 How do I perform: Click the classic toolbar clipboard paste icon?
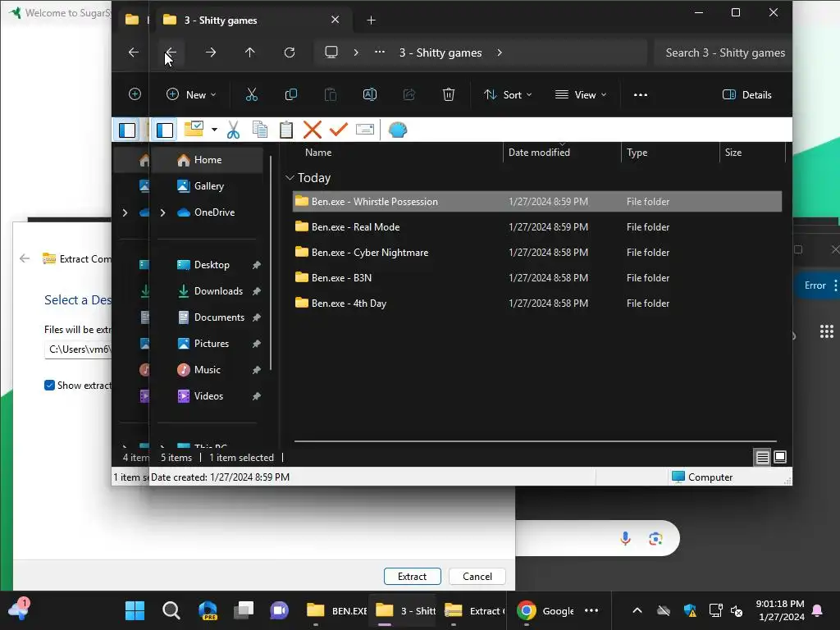[x=286, y=130]
